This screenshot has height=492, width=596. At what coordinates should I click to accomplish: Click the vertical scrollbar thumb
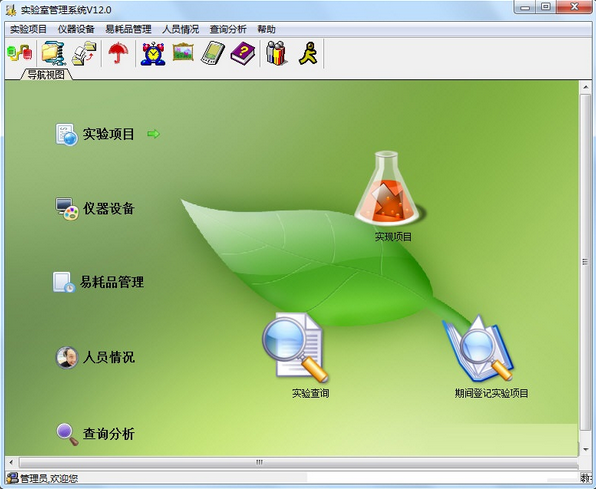(585, 262)
